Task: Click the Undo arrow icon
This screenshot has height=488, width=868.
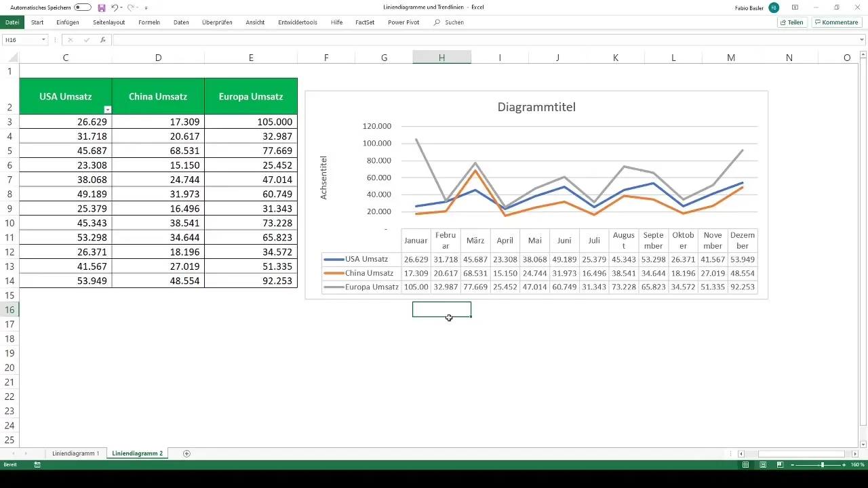Action: point(114,7)
